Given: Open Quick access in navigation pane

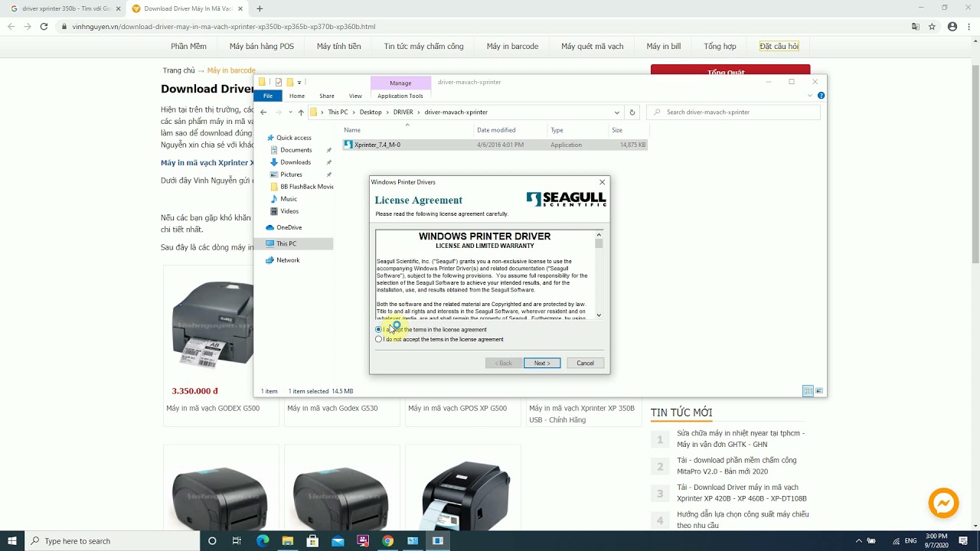Looking at the screenshot, I should click(293, 138).
